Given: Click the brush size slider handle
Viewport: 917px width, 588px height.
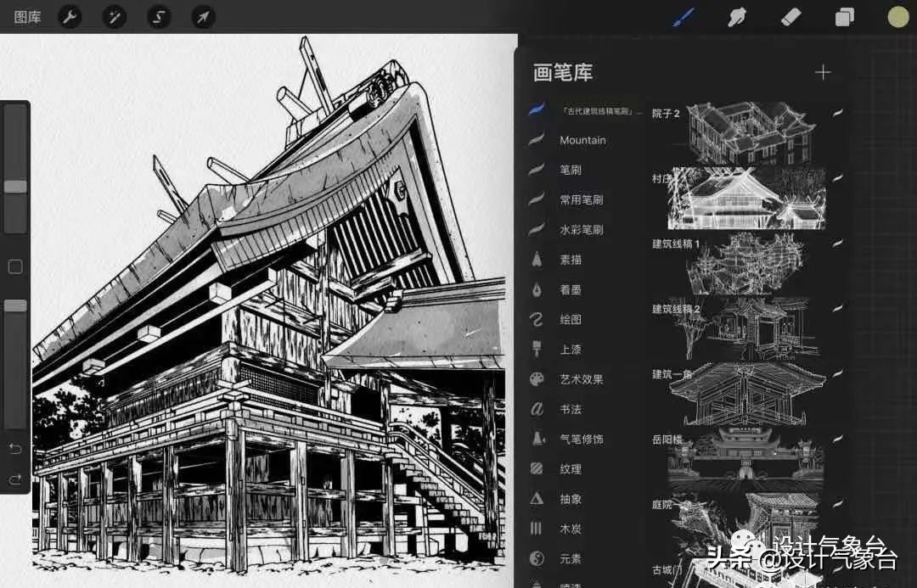Looking at the screenshot, I should 15,187.
